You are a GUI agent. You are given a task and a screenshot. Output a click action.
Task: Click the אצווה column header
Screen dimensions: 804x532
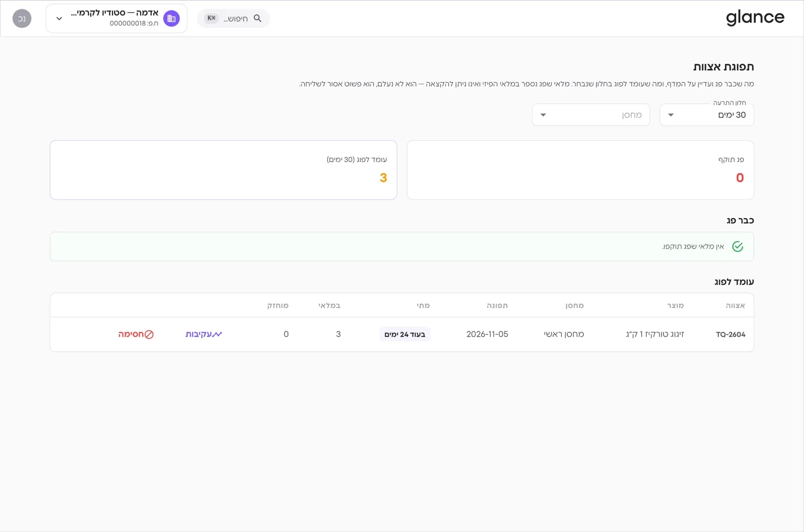click(x=735, y=305)
